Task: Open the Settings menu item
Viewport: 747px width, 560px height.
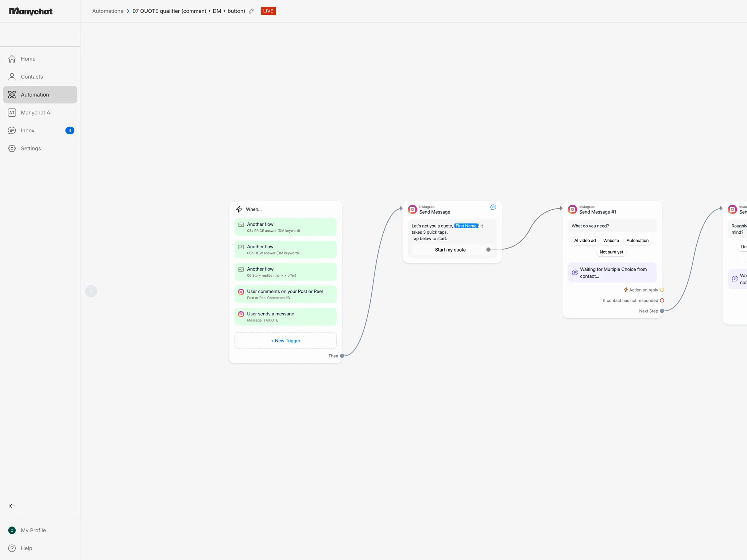Action: [40, 148]
